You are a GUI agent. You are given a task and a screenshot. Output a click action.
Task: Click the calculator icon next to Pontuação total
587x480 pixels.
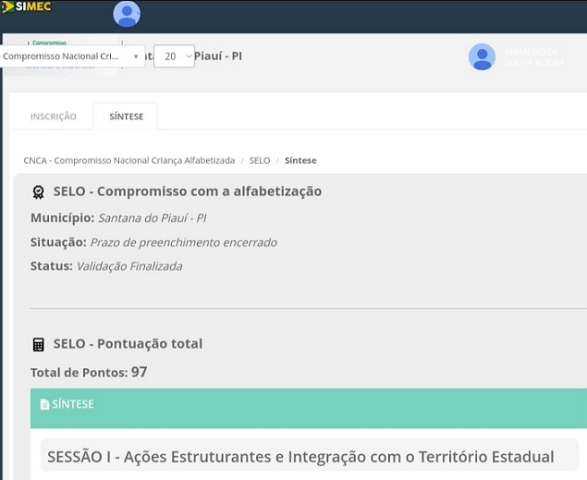click(x=38, y=344)
